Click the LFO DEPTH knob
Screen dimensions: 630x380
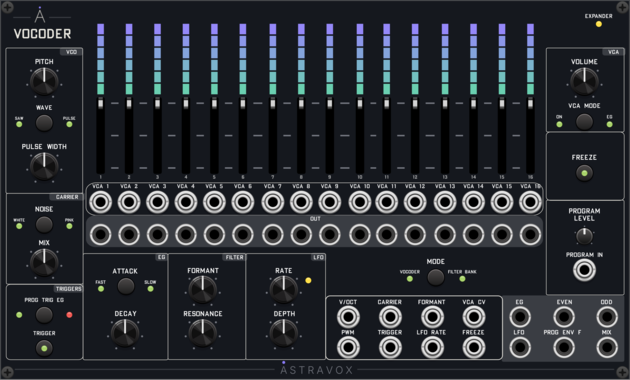284,333
